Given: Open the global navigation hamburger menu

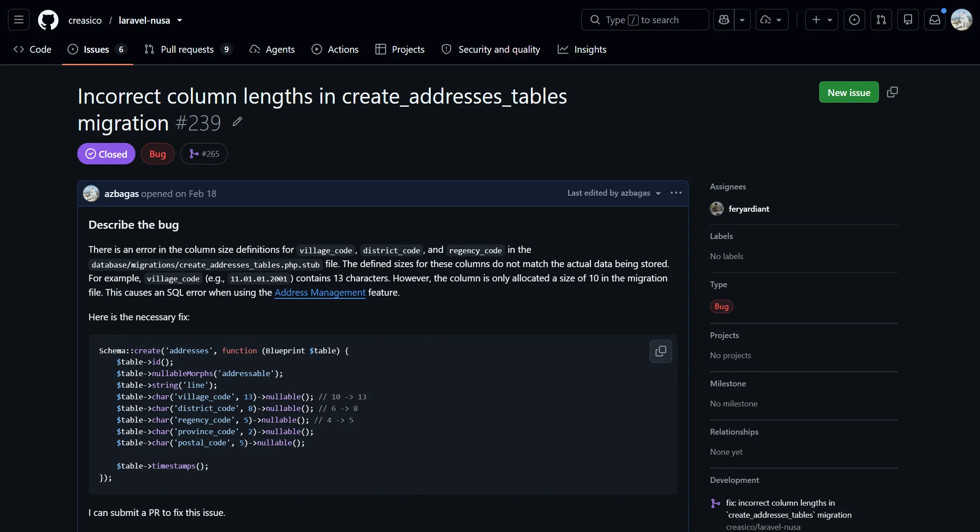Looking at the screenshot, I should coord(19,20).
